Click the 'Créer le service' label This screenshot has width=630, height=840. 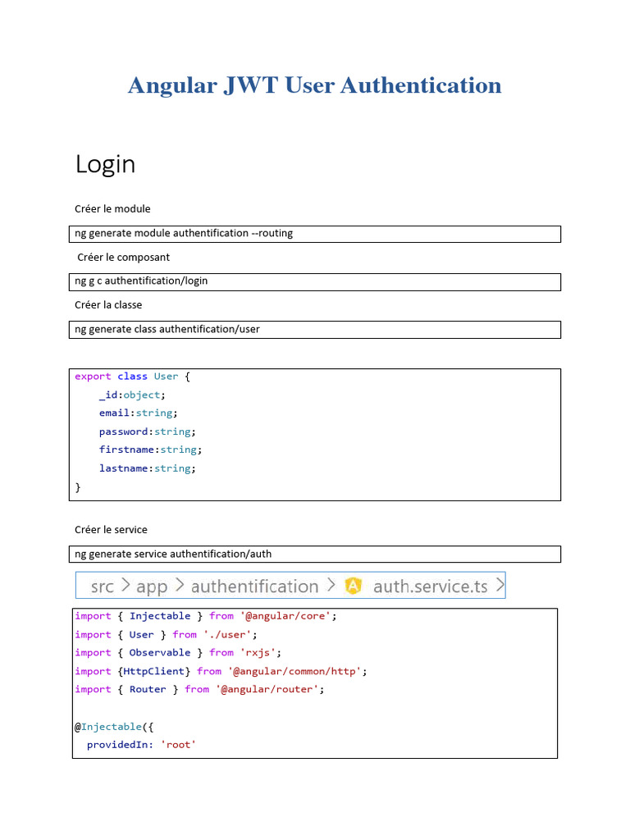(111, 530)
